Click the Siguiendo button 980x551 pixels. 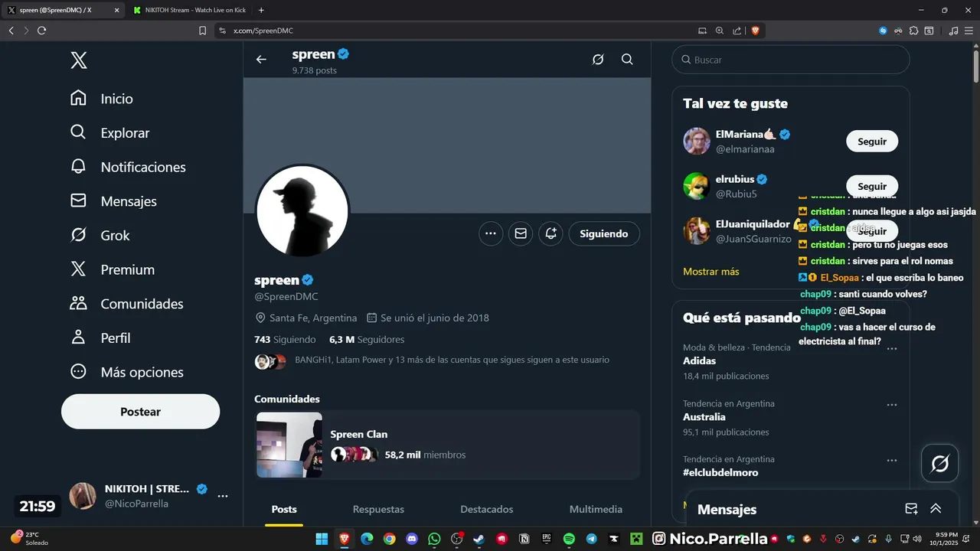[604, 233]
